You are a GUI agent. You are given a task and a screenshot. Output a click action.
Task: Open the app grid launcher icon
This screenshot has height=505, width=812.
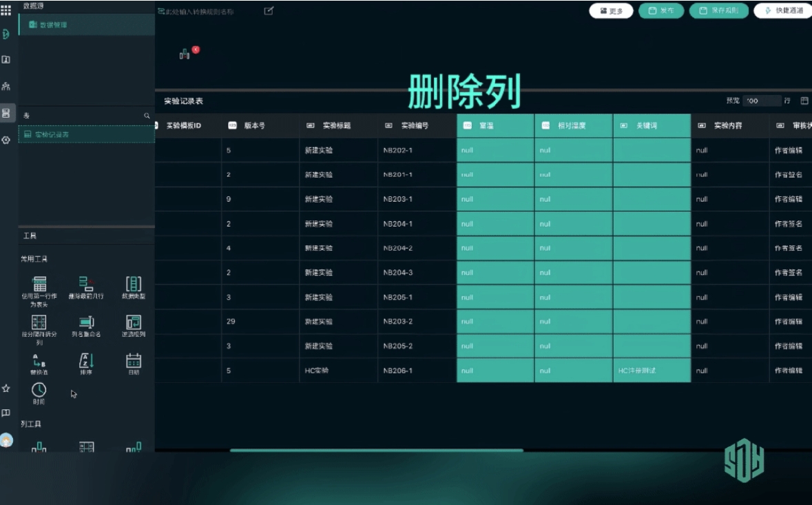(6, 10)
